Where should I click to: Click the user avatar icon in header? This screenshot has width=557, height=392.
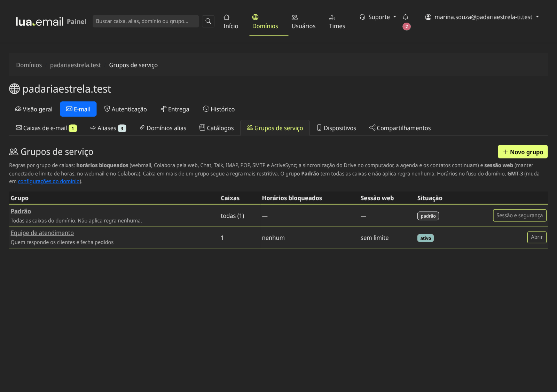tap(428, 17)
